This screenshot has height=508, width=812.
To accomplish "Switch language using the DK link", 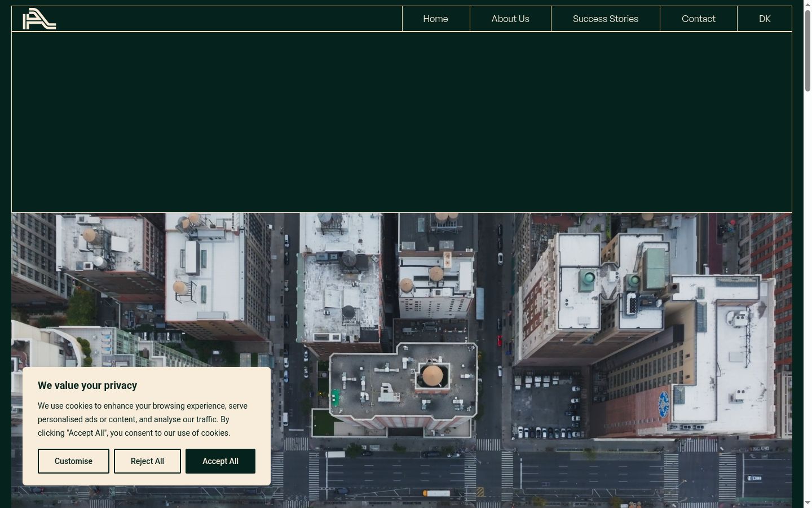I will tap(765, 19).
